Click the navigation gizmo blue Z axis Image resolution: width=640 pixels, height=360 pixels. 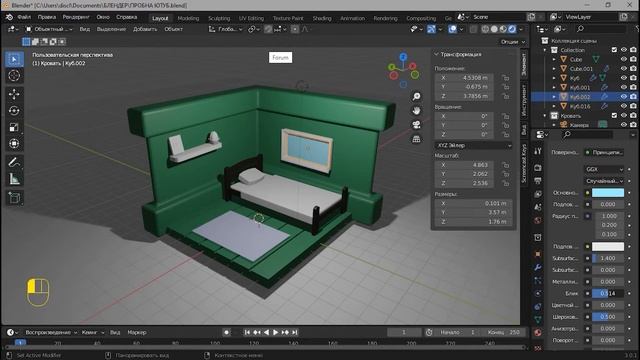403,57
